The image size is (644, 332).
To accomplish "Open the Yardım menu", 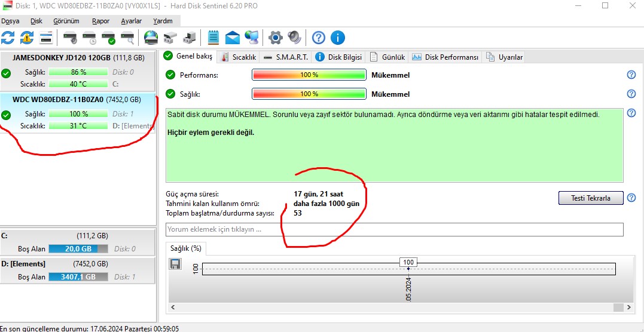I will tap(163, 21).
